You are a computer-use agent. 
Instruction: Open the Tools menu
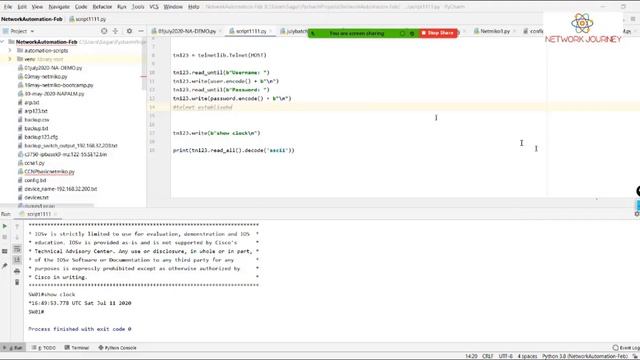point(138,7)
